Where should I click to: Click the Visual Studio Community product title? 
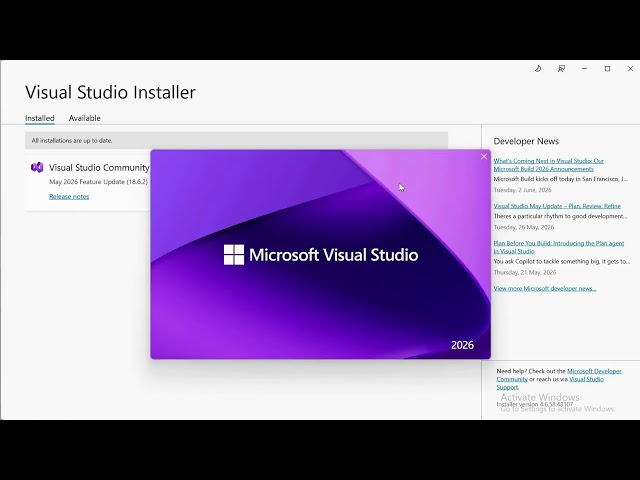point(99,167)
